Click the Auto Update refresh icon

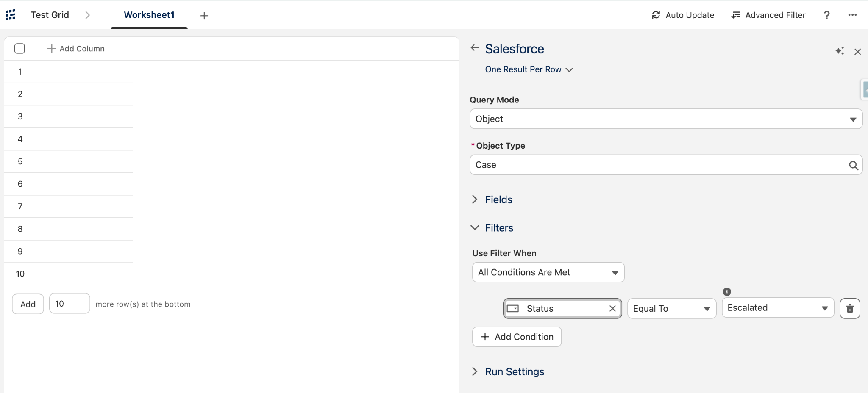click(x=656, y=15)
